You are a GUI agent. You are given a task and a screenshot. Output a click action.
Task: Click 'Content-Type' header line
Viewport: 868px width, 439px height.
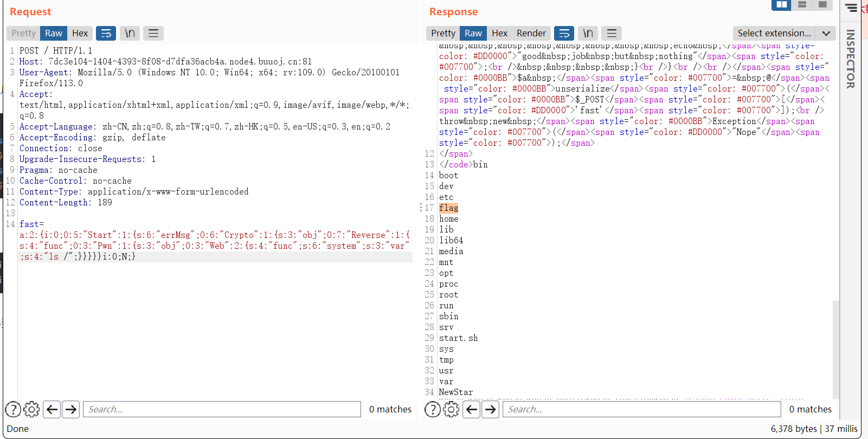[134, 192]
